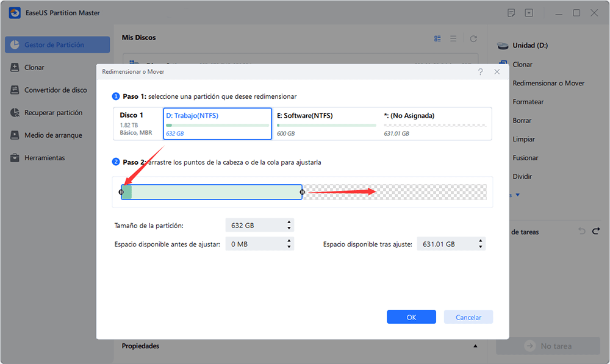Viewport: 610px width, 364px height.
Task: Open the title bar dropdown menu icon
Action: pyautogui.click(x=529, y=13)
